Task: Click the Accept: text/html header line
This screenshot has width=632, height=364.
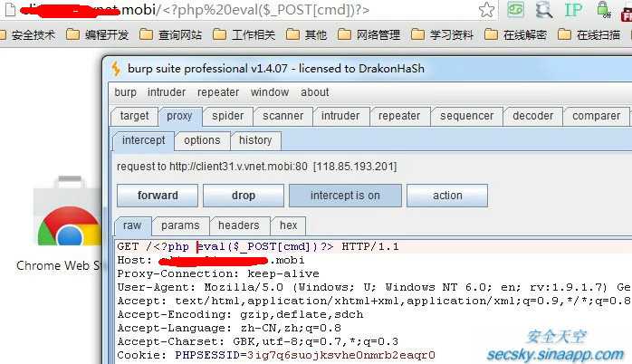Action: pyautogui.click(x=374, y=302)
